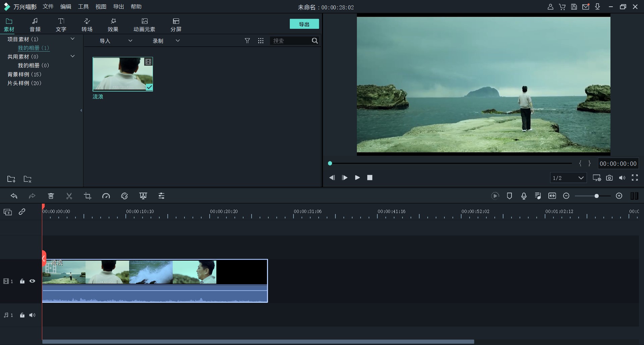644x345 pixels.
Task: Delete selected clip with trash icon
Action: [51, 196]
